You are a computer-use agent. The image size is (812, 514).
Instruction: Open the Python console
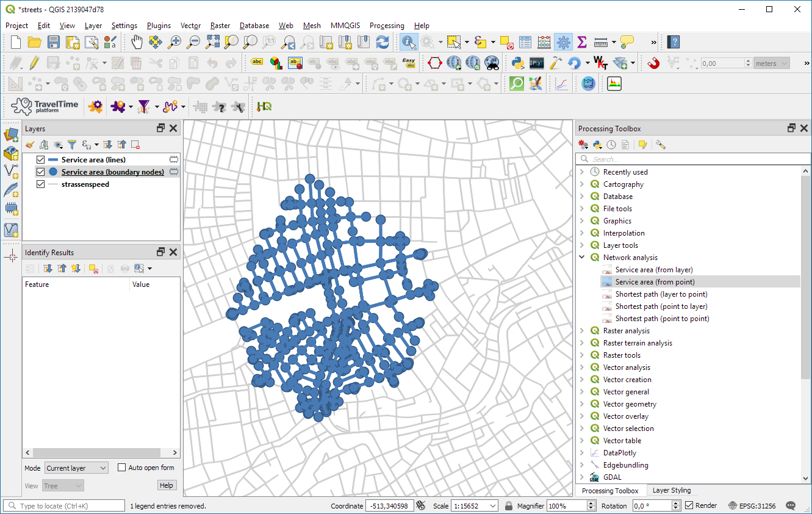518,63
